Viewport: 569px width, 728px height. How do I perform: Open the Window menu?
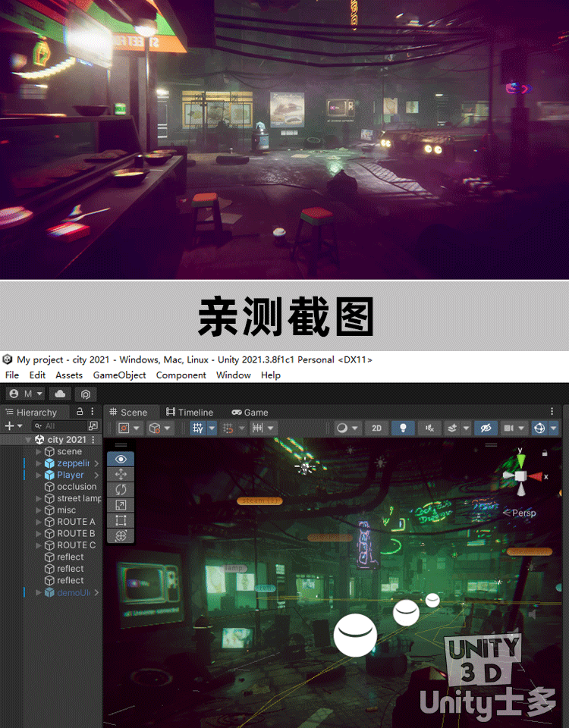233,375
